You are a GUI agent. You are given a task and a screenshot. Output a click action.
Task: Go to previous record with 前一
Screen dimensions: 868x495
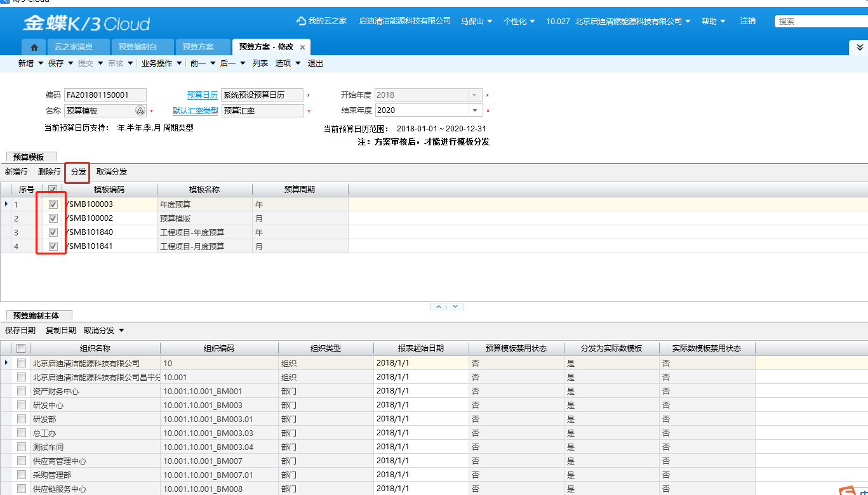pyautogui.click(x=198, y=63)
